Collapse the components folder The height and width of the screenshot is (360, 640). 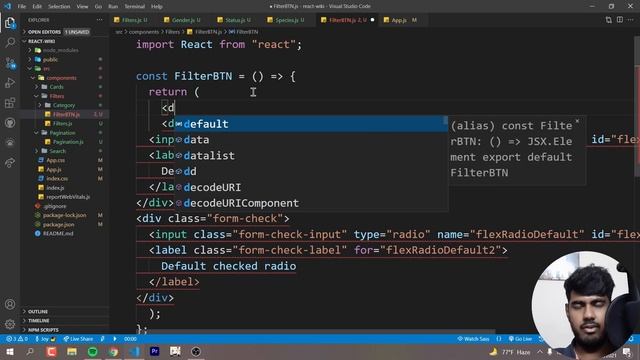click(x=61, y=78)
